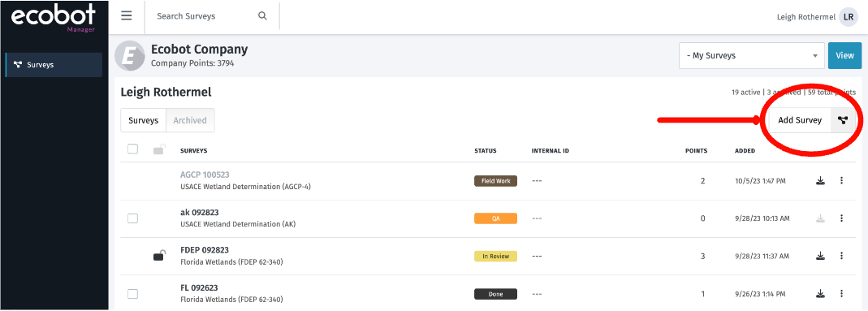This screenshot has height=311, width=868.
Task: Click the lock icon in table header
Action: tap(159, 149)
